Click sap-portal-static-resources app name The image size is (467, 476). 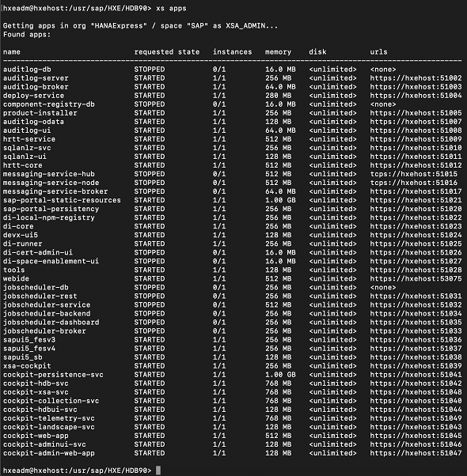click(x=62, y=200)
